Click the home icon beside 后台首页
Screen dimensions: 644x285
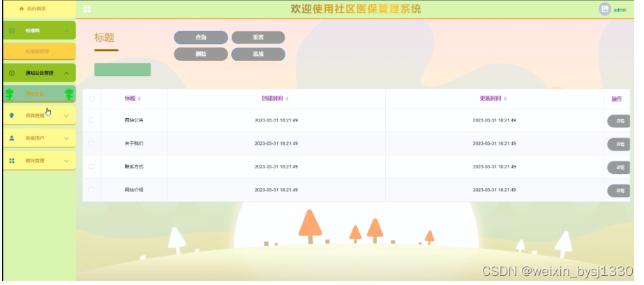click(22, 8)
